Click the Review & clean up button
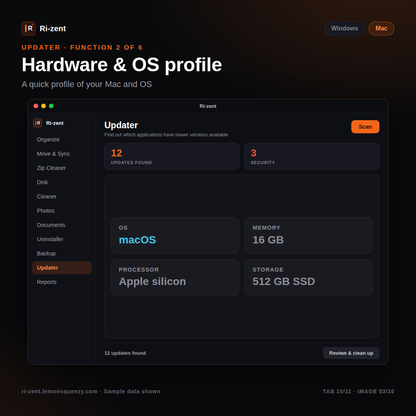The width and height of the screenshot is (416, 416). [x=351, y=353]
